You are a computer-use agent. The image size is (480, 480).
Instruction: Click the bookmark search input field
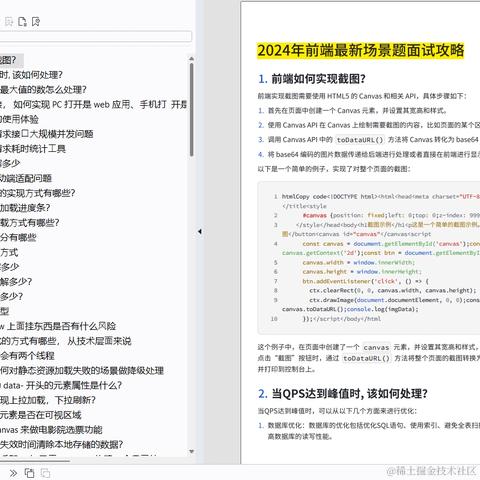click(96, 37)
